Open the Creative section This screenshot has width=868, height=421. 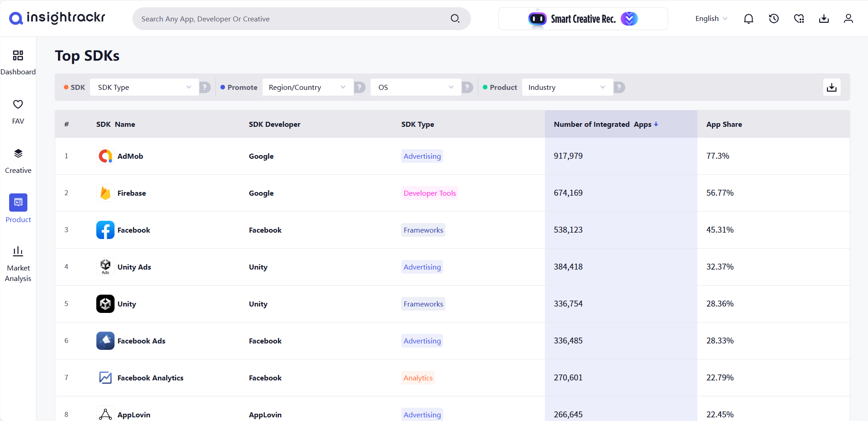(18, 161)
